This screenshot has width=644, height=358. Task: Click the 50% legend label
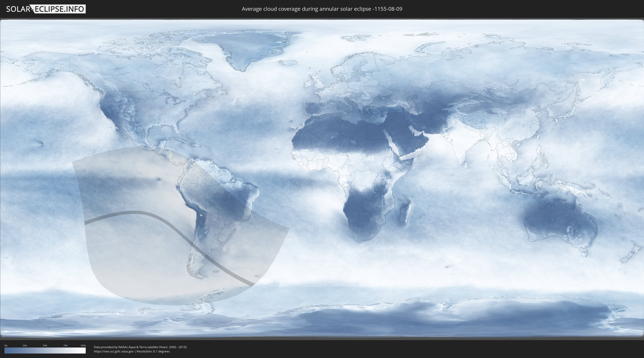[x=45, y=345]
